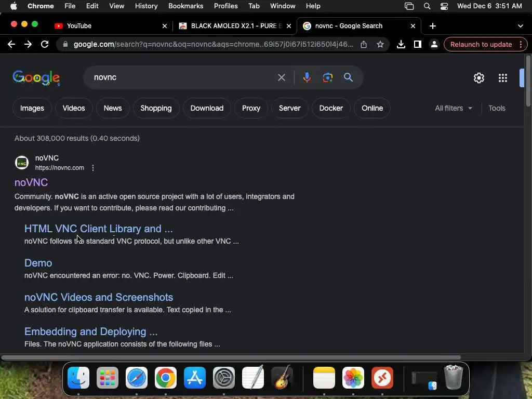Expand the All filters dropdown
The width and height of the screenshot is (532, 399).
[454, 108]
